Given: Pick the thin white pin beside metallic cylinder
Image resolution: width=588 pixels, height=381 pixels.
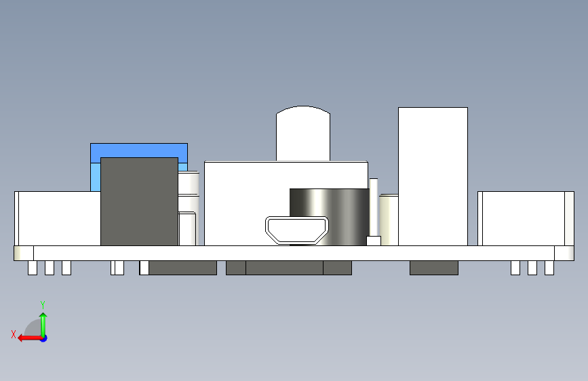Looking at the screenshot, I should (x=374, y=207).
